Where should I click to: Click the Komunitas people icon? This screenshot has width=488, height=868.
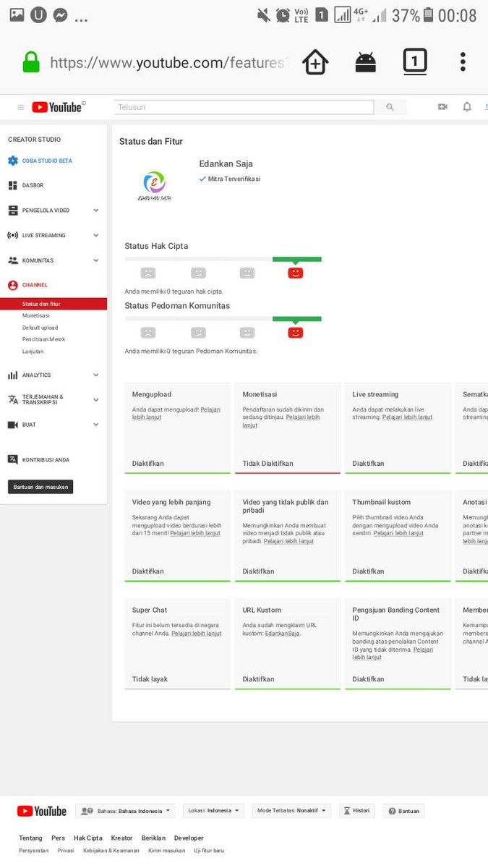tap(13, 260)
